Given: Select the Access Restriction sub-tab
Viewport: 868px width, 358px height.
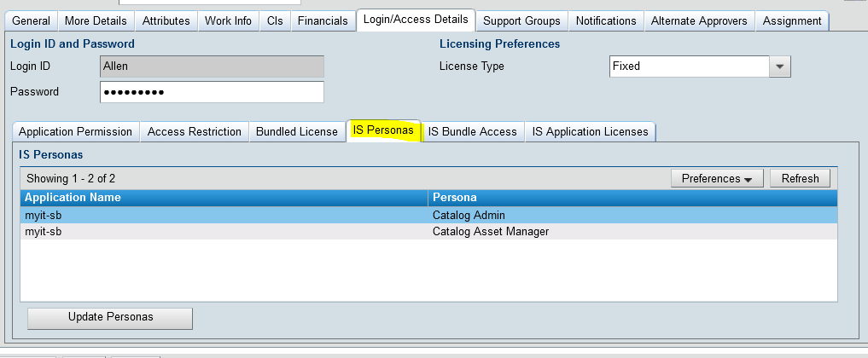Looking at the screenshot, I should tap(194, 131).
